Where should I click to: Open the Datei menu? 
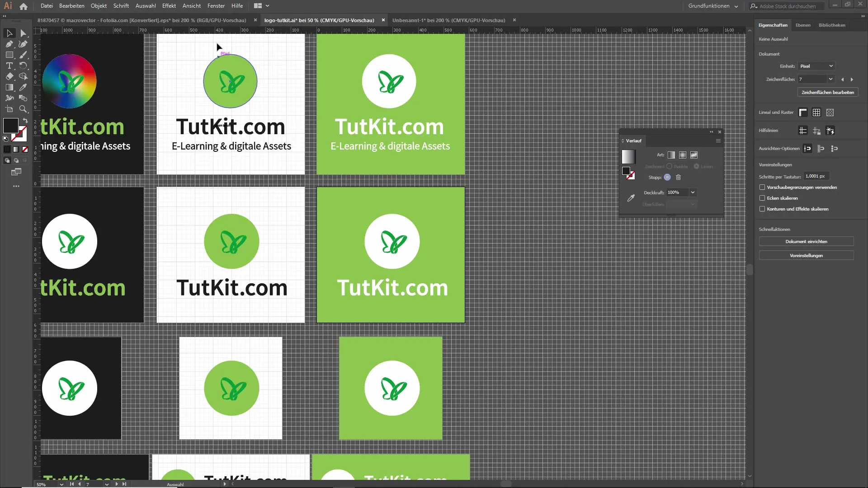[x=47, y=6]
